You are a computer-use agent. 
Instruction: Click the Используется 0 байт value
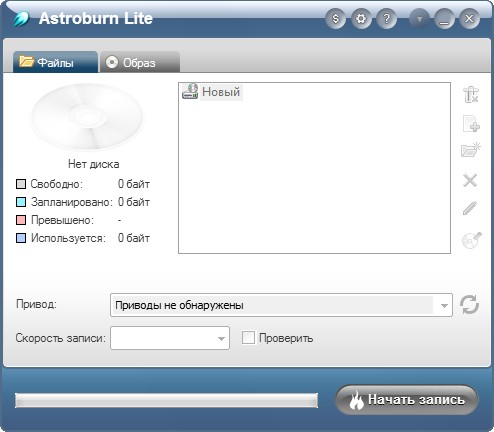point(134,238)
